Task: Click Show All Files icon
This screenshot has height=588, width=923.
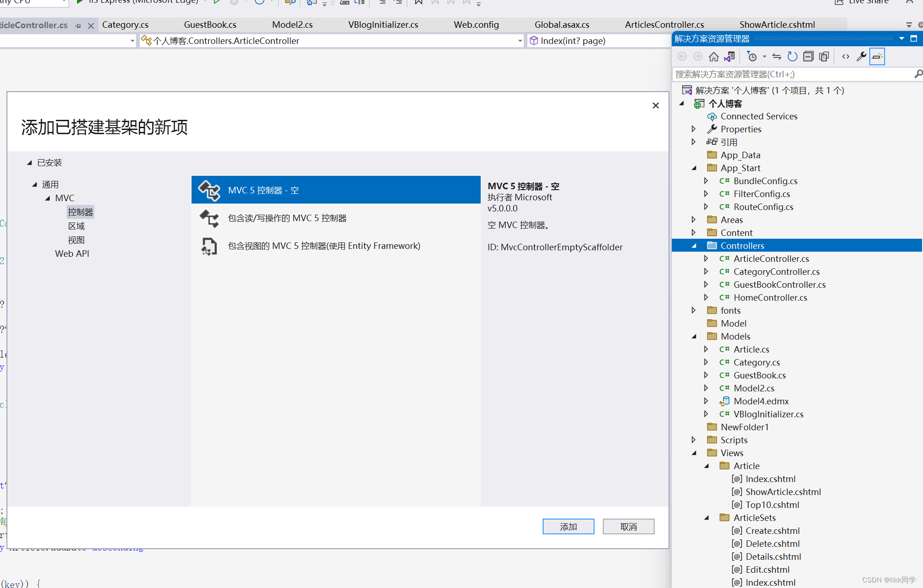Action: coord(824,56)
